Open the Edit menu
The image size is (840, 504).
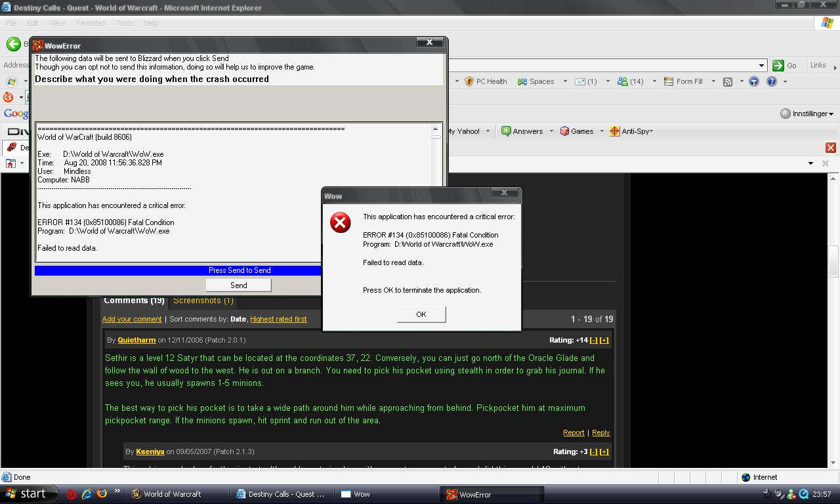coord(32,23)
